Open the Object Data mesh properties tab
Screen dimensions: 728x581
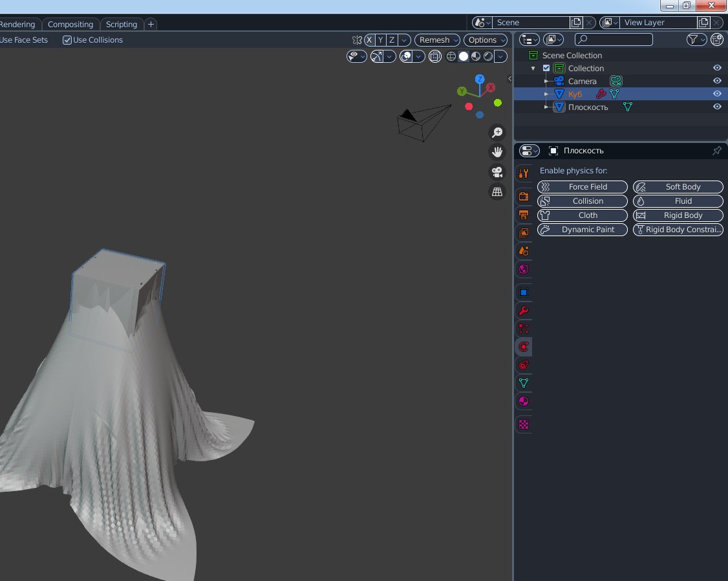[524, 383]
